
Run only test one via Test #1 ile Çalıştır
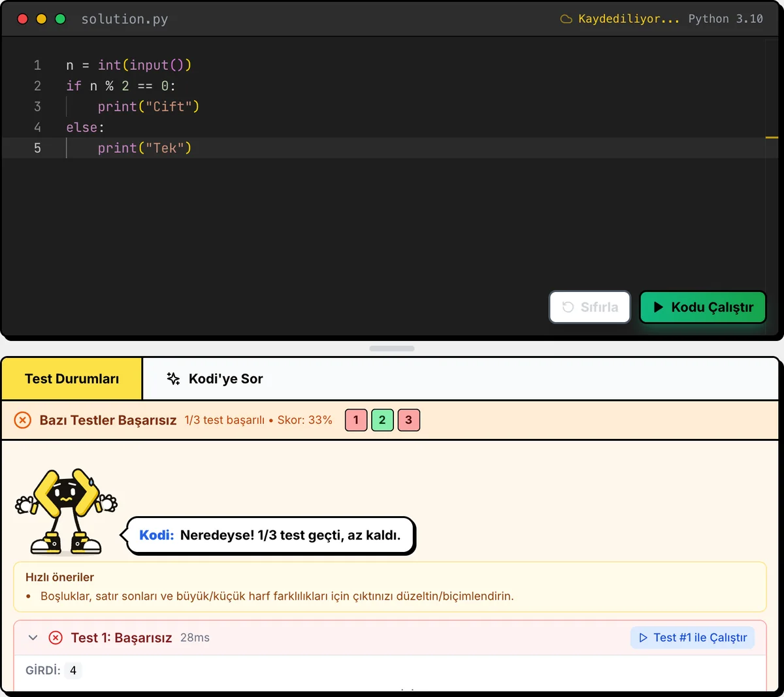click(693, 638)
